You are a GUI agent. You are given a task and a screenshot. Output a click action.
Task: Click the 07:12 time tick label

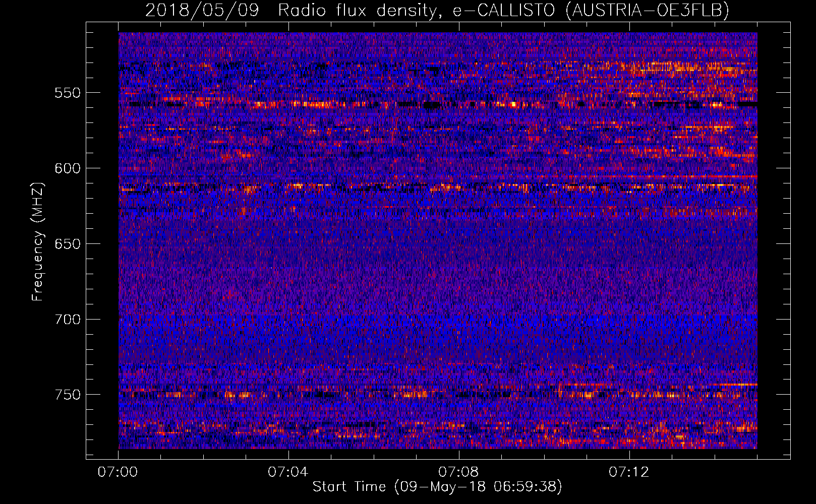(x=629, y=472)
